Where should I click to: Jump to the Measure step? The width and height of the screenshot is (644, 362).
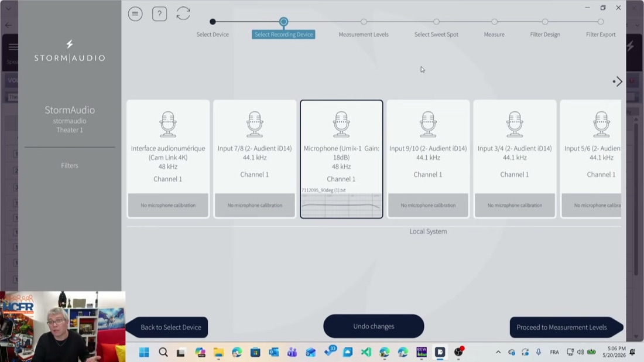tap(494, 35)
